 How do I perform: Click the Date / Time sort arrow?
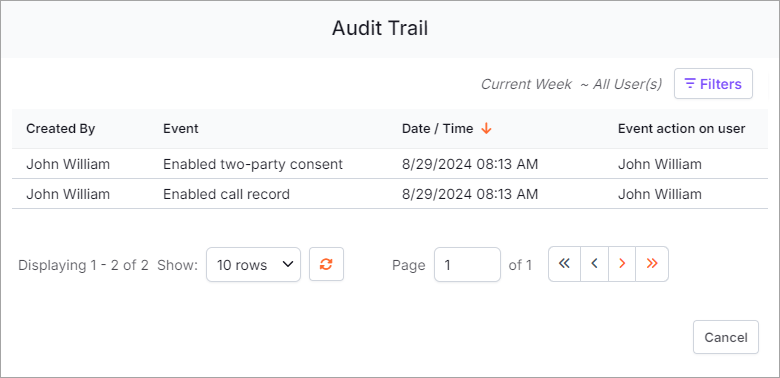tap(487, 129)
